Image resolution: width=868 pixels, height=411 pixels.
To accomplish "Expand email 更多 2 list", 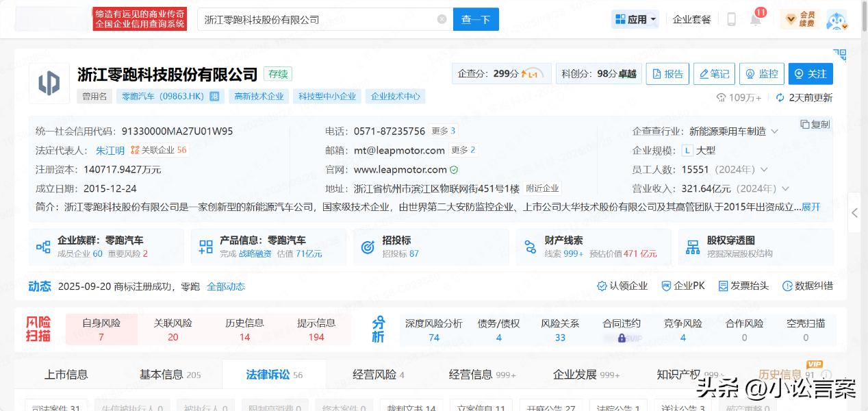I will tap(463, 150).
